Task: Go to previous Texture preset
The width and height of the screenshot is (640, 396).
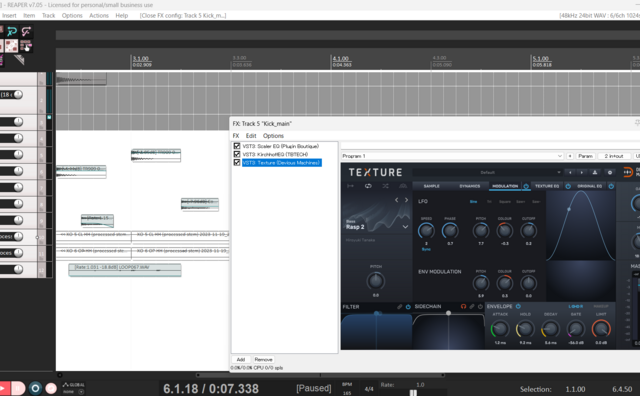Action: point(570,172)
